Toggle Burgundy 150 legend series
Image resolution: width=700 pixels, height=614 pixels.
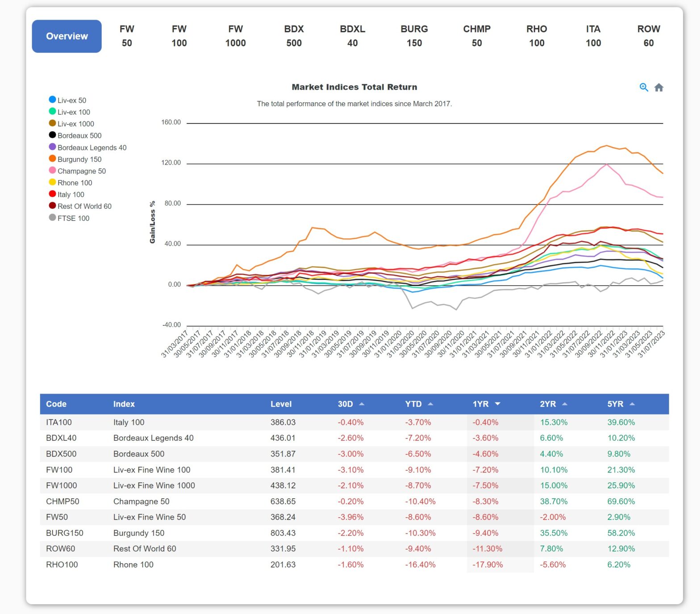75,159
